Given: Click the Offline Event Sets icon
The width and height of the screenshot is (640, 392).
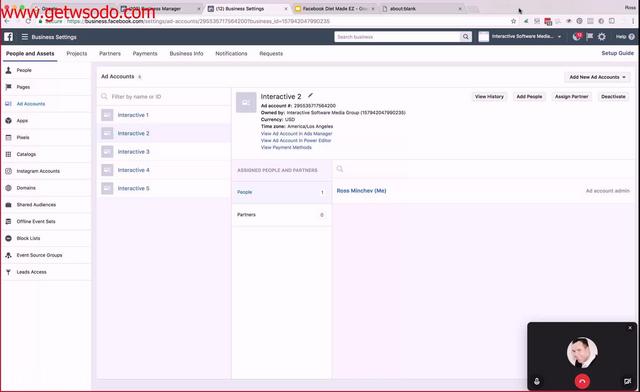Looking at the screenshot, I should point(8,221).
